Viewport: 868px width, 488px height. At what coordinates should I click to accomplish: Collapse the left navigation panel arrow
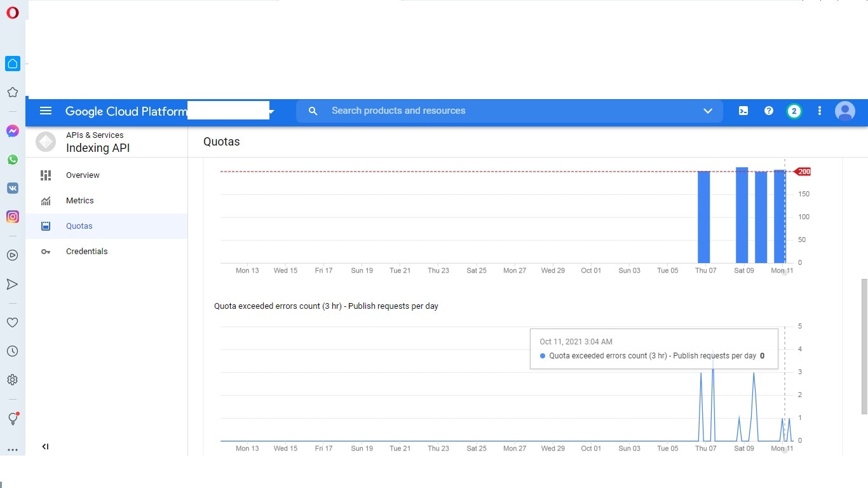[45, 447]
